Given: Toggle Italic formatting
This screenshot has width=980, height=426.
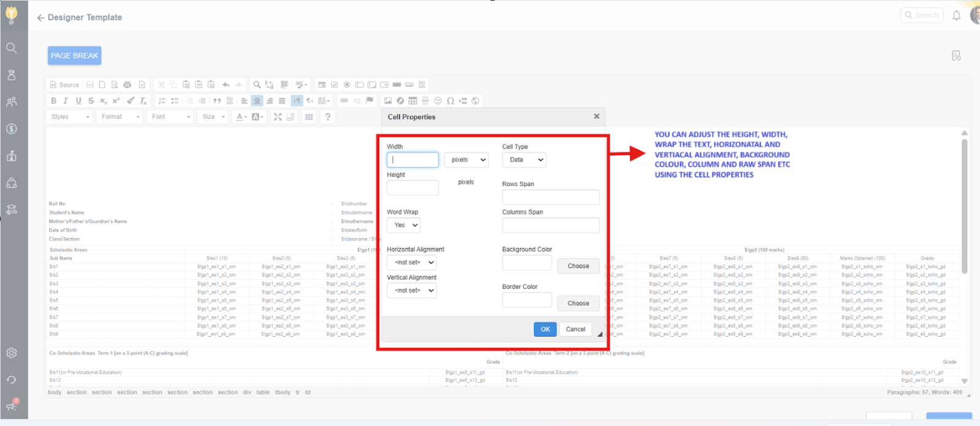Looking at the screenshot, I should pyautogui.click(x=66, y=101).
